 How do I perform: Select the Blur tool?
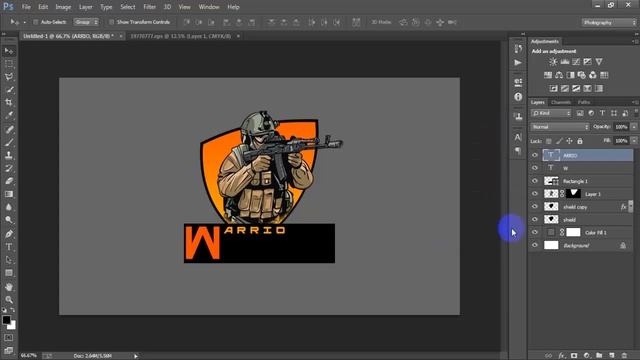pos(9,207)
